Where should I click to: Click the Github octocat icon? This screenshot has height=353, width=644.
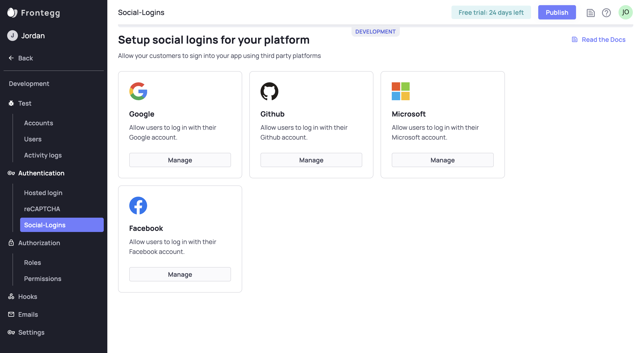coord(269,91)
